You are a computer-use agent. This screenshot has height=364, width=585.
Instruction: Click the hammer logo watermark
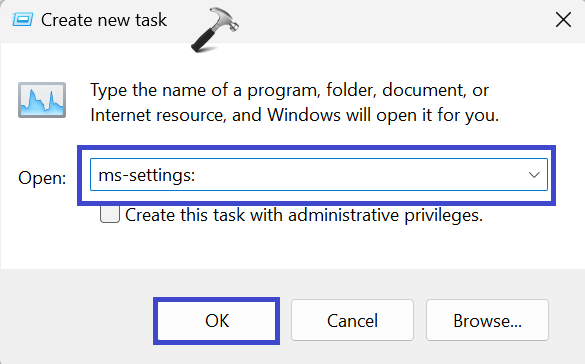click(215, 29)
